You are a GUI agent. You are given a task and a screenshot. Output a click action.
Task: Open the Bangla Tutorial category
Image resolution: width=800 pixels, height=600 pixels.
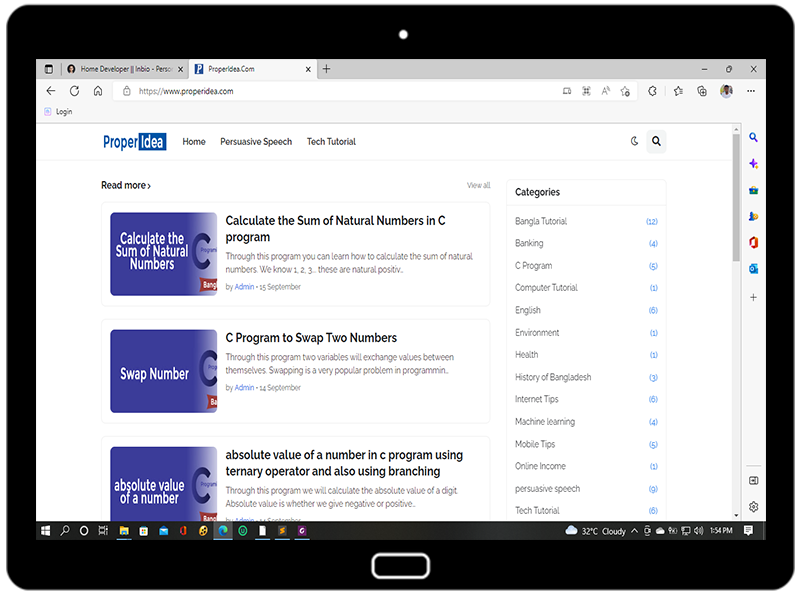coord(541,221)
